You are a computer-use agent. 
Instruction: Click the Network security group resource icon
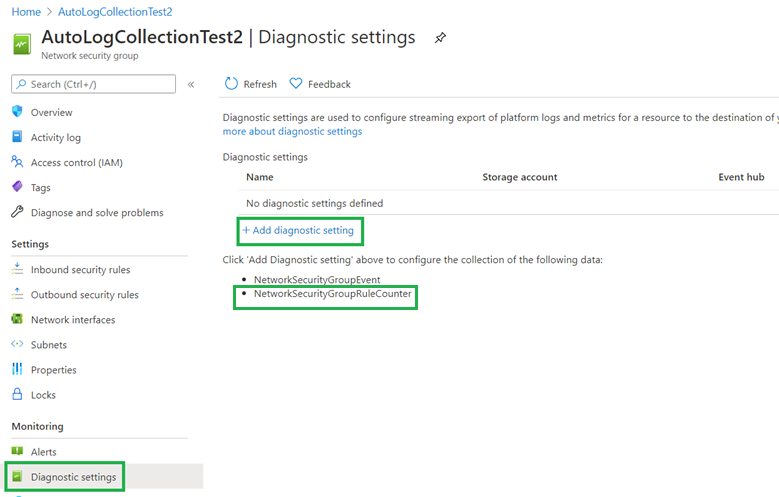coord(22,44)
